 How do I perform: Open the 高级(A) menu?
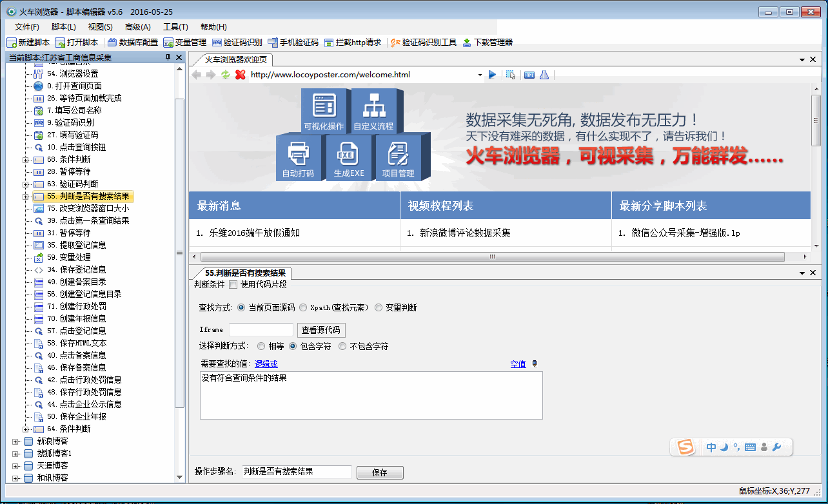point(138,26)
